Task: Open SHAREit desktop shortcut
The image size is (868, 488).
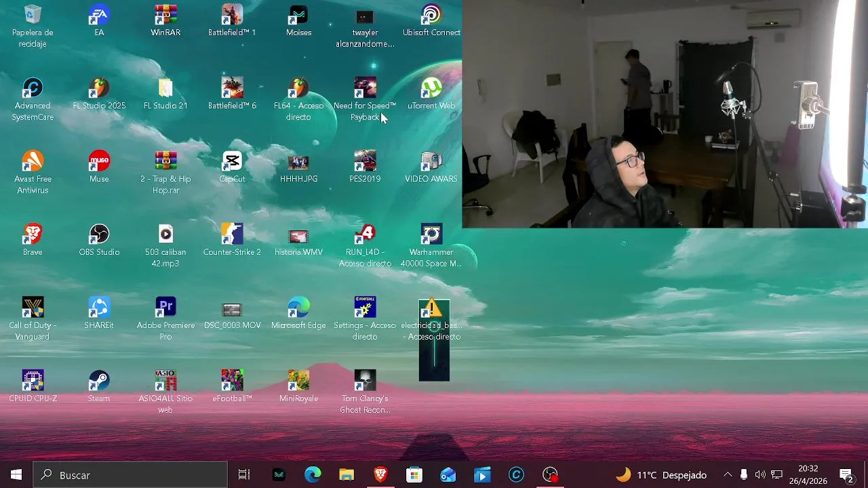Action: click(x=99, y=313)
